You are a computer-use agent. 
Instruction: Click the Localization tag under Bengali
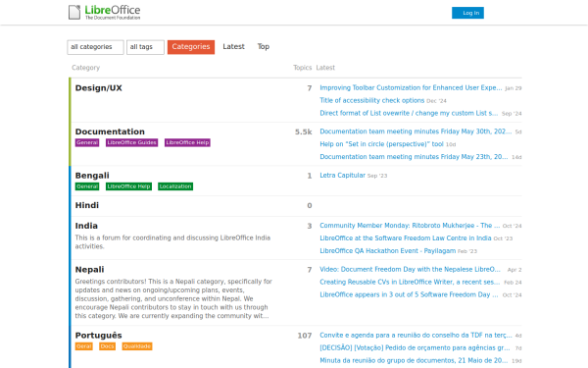175,186
